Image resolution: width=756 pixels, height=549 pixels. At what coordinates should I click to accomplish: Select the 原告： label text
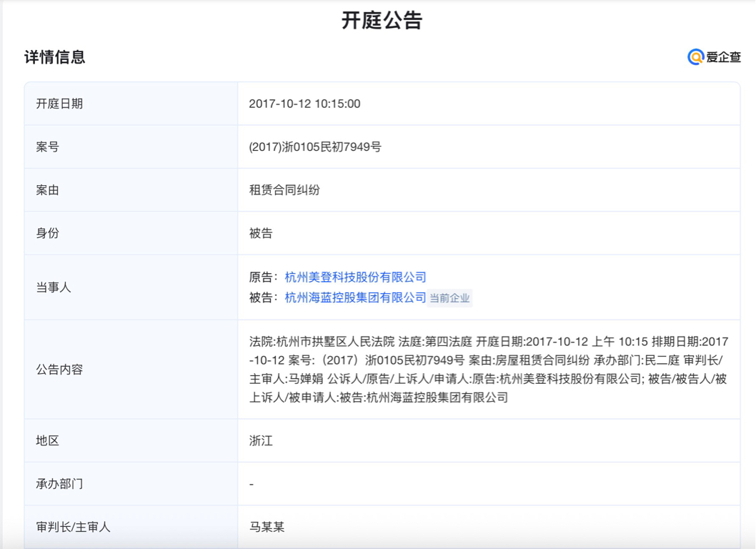(264, 277)
